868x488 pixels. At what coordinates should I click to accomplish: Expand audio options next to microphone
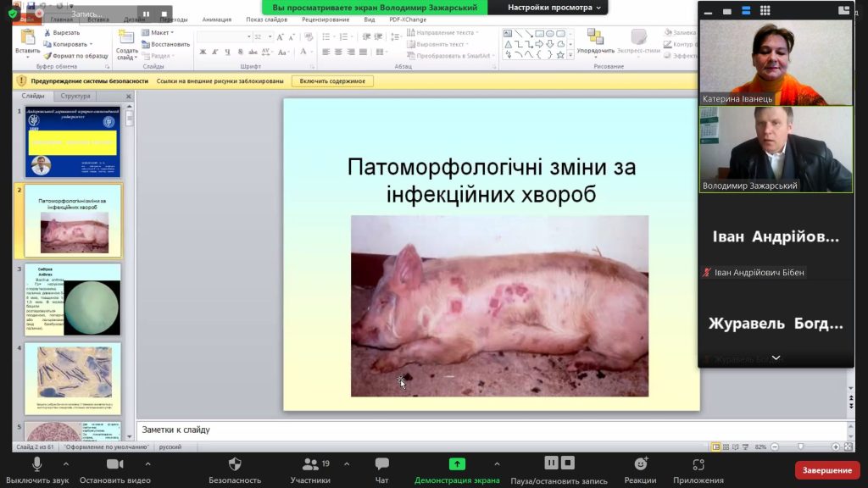pyautogui.click(x=66, y=463)
